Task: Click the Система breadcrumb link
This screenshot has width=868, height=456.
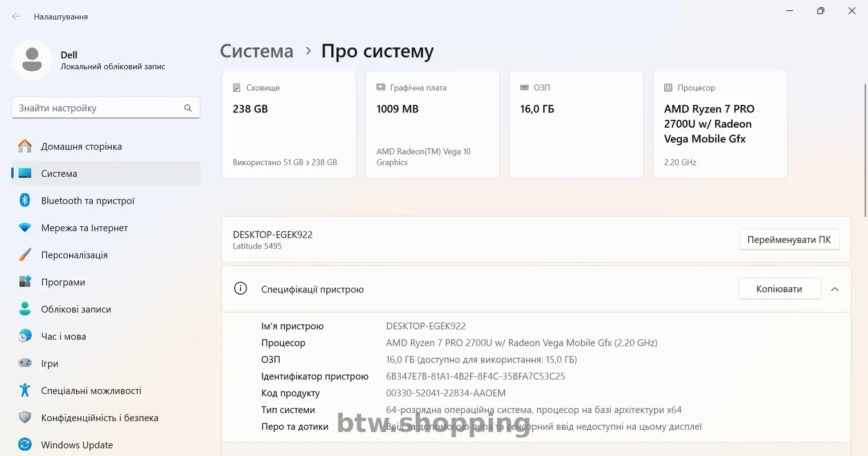Action: 256,51
